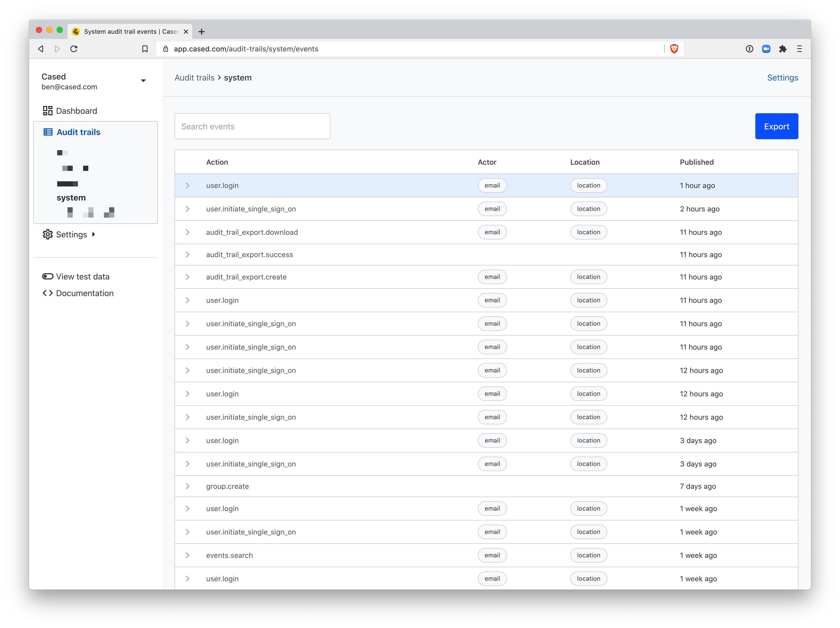This screenshot has width=840, height=628.
Task: Open Documentation code brackets icon
Action: click(48, 293)
